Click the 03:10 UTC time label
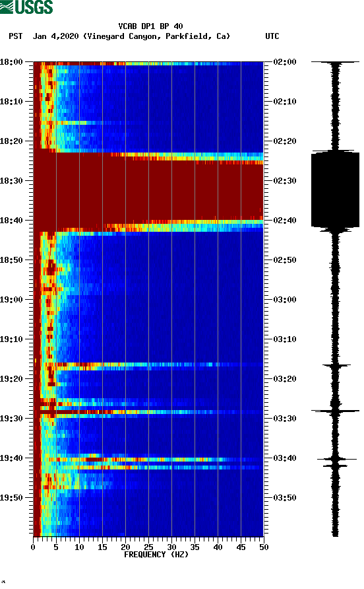Screen dimensions: 364x589 (x=285, y=339)
